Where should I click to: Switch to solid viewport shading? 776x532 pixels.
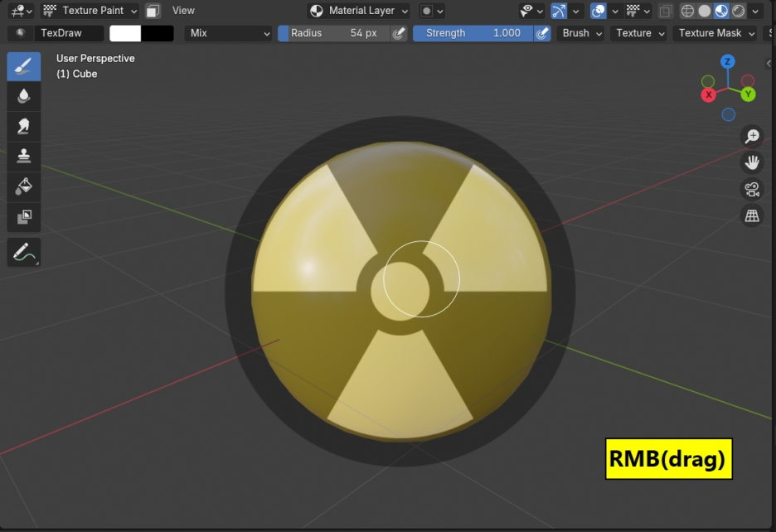pyautogui.click(x=704, y=11)
